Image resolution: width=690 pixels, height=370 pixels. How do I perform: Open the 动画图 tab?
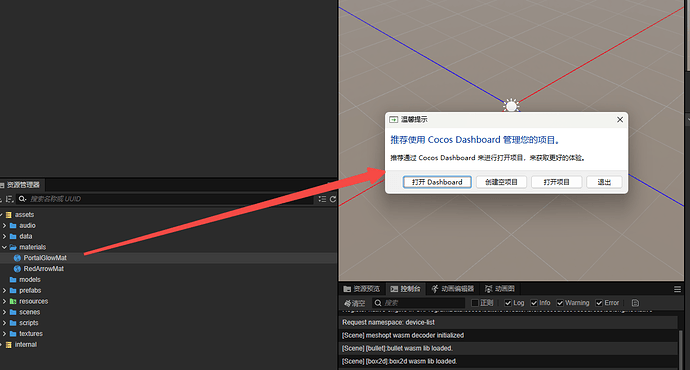pos(500,289)
